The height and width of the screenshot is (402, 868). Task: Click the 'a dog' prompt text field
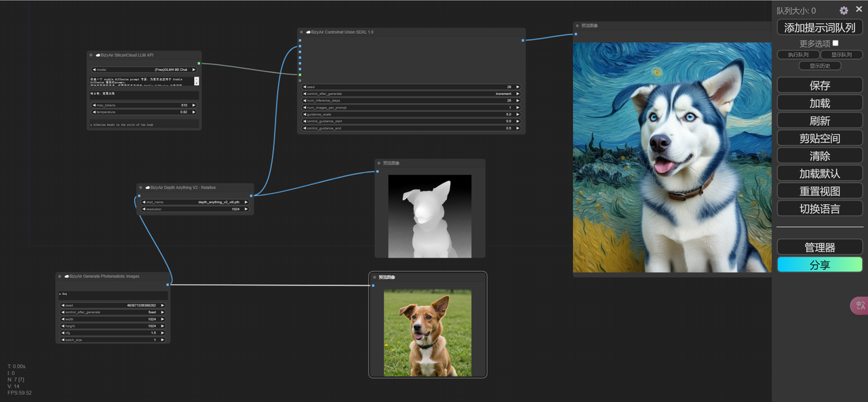pos(113,294)
